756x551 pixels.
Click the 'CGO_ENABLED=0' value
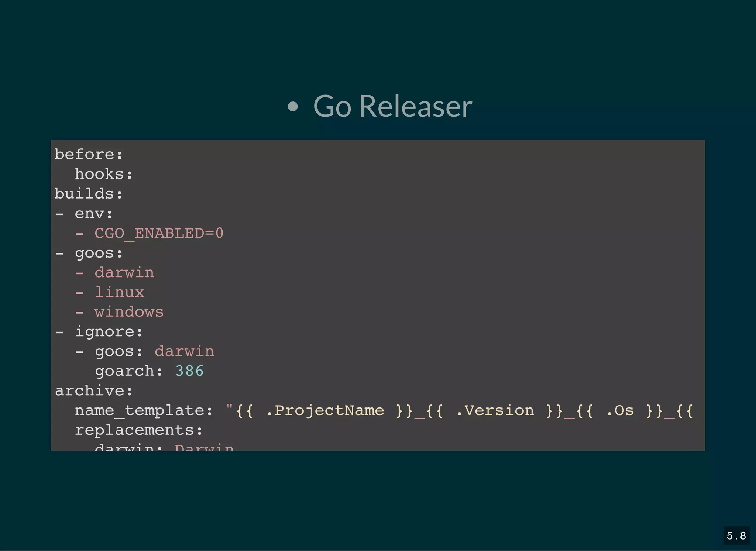(x=159, y=233)
